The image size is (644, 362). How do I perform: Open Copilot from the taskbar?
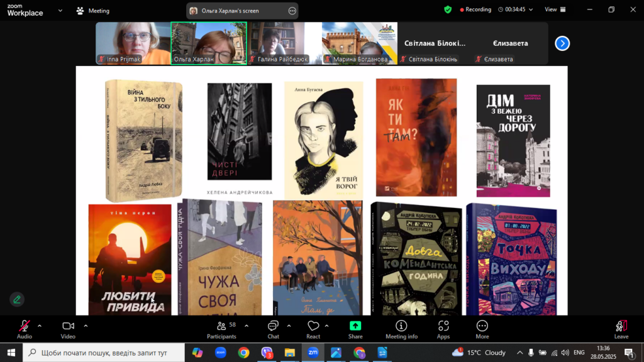[197, 353]
